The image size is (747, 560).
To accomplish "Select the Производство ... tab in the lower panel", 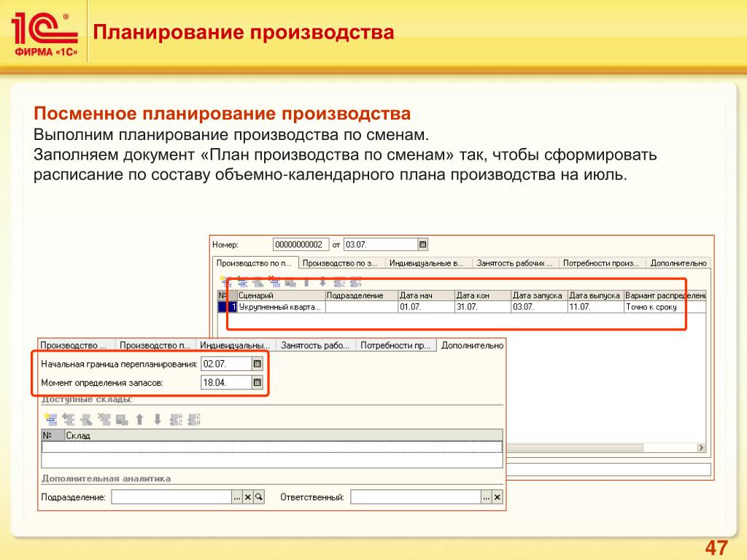I will coord(76,345).
